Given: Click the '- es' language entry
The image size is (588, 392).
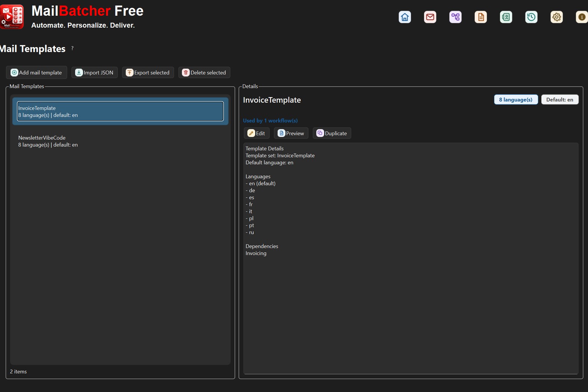Looking at the screenshot, I should tap(250, 198).
